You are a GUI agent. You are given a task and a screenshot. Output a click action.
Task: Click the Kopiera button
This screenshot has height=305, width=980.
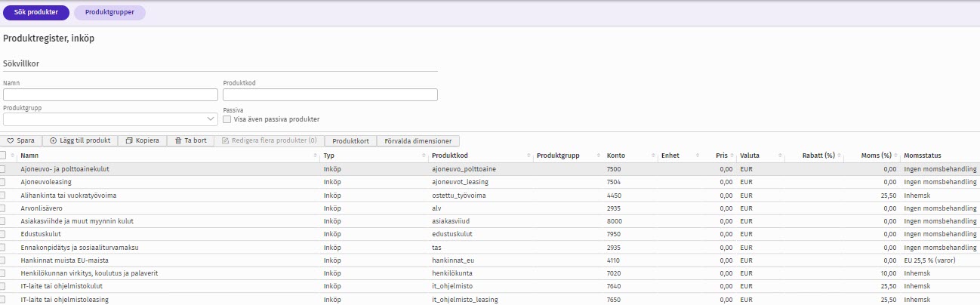(143, 140)
